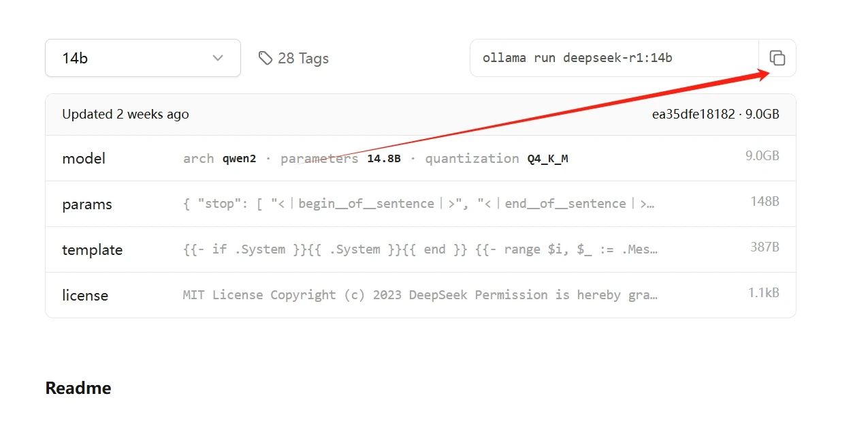The image size is (868, 428).
Task: Click the 'arch qwen2' model details text
Action: tap(219, 159)
